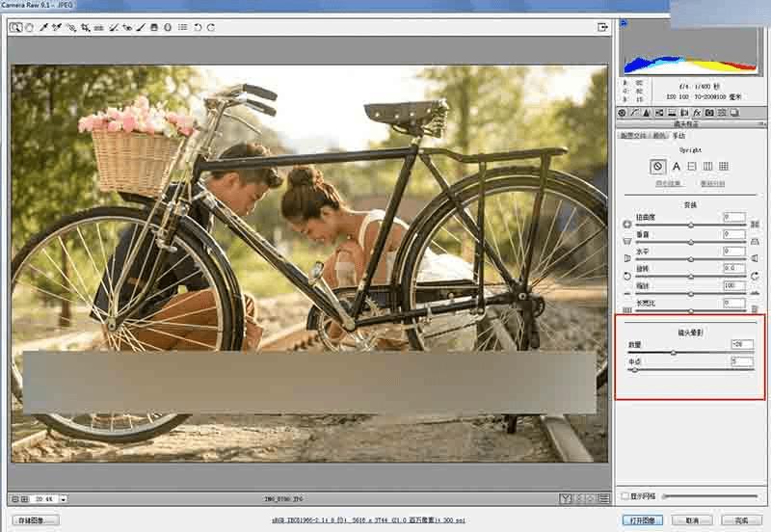
Task: Click the vignette amount slider handle
Action: pos(673,353)
